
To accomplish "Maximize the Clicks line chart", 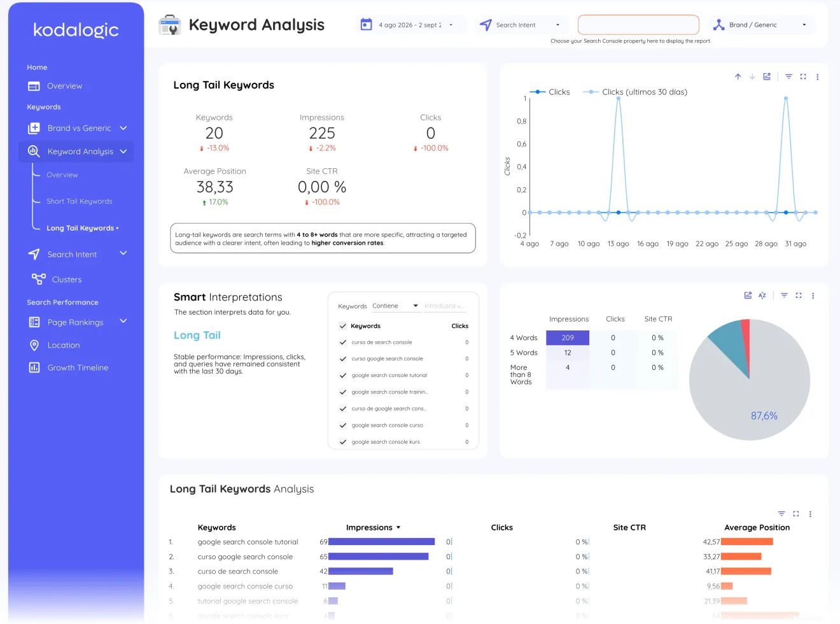I will point(803,76).
